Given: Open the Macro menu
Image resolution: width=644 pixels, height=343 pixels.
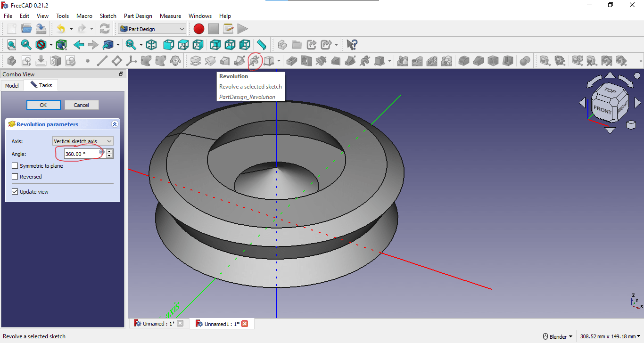Looking at the screenshot, I should (x=84, y=16).
